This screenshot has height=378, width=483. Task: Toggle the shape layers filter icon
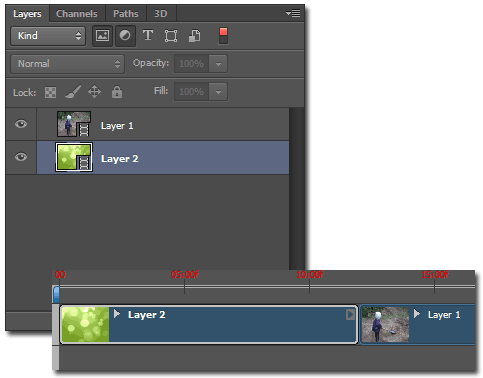pyautogui.click(x=171, y=36)
